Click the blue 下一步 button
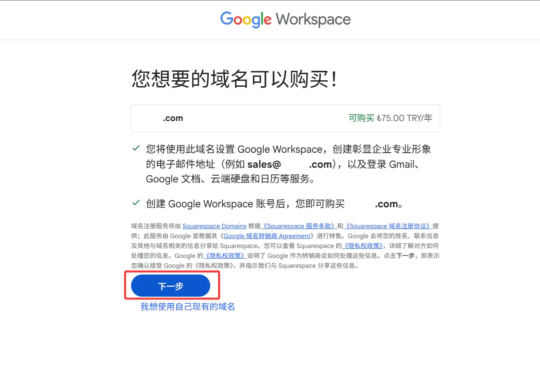This screenshot has height=392, width=540. (x=171, y=286)
